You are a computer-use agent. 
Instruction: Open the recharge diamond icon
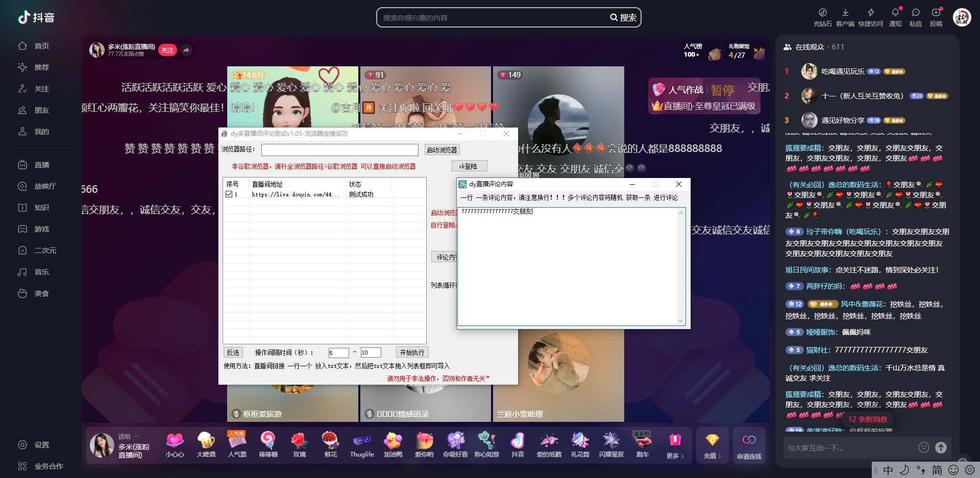click(x=712, y=441)
